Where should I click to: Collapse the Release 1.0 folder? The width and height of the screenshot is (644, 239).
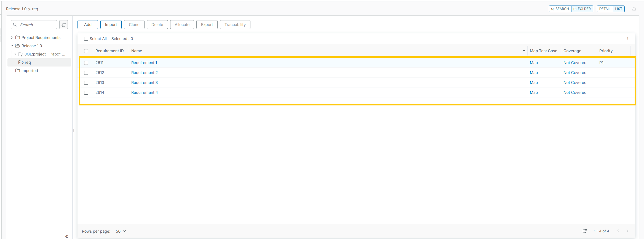(x=12, y=46)
